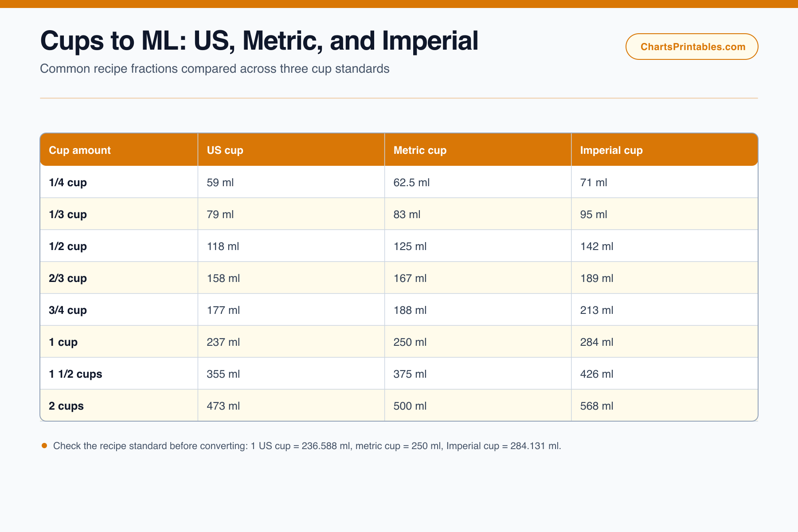The height and width of the screenshot is (532, 798).
Task: Select the '473 ml' cell
Action: click(291, 405)
